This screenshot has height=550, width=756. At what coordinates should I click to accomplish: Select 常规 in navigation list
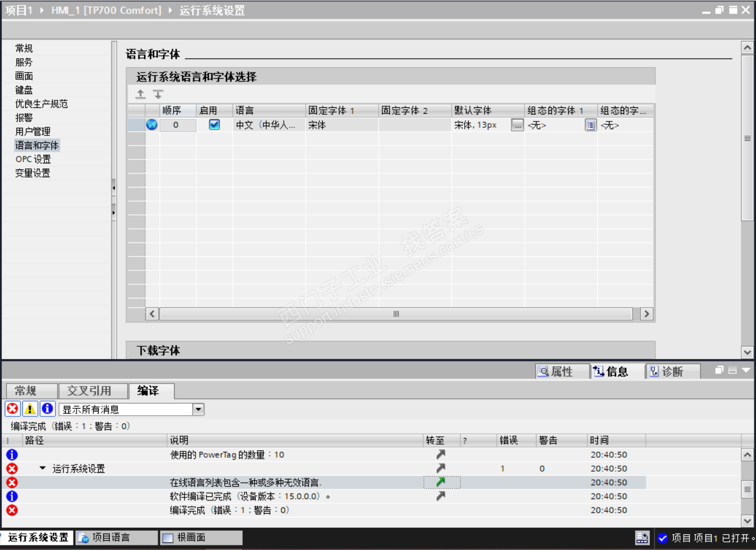pyautogui.click(x=24, y=48)
